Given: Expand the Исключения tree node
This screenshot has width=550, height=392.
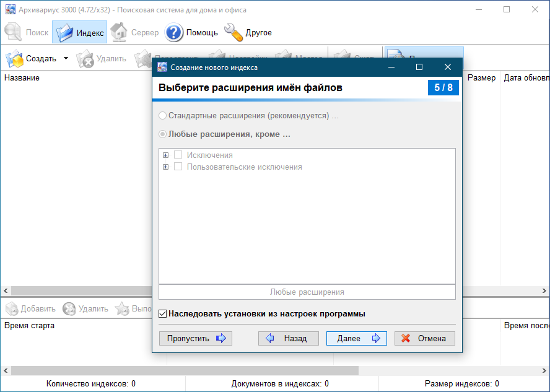Looking at the screenshot, I should pyautogui.click(x=165, y=155).
